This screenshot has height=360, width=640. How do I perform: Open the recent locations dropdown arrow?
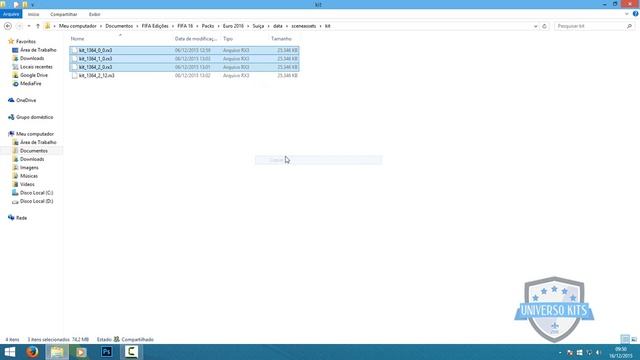29,26
